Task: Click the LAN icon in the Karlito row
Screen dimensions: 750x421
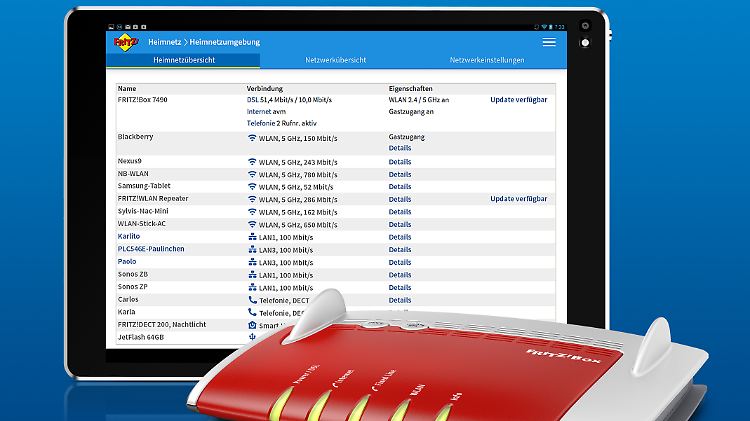Action: pos(253,237)
